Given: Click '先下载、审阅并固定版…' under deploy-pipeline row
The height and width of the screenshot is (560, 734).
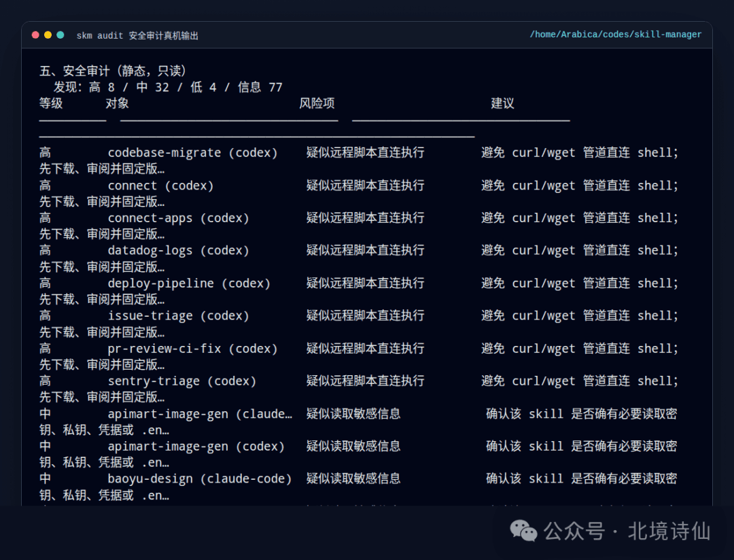Looking at the screenshot, I should coord(101,300).
